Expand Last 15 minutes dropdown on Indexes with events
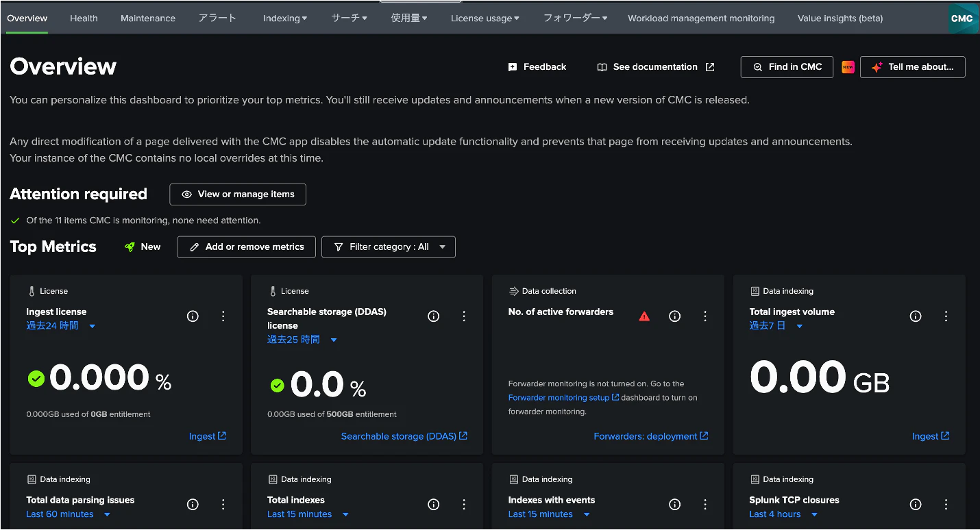 (x=549, y=514)
